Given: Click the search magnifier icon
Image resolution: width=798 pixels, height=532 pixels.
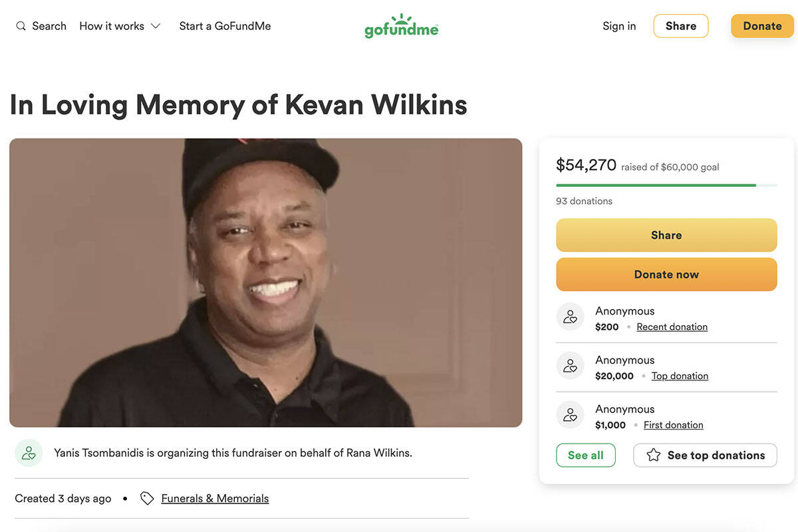Looking at the screenshot, I should pyautogui.click(x=21, y=26).
